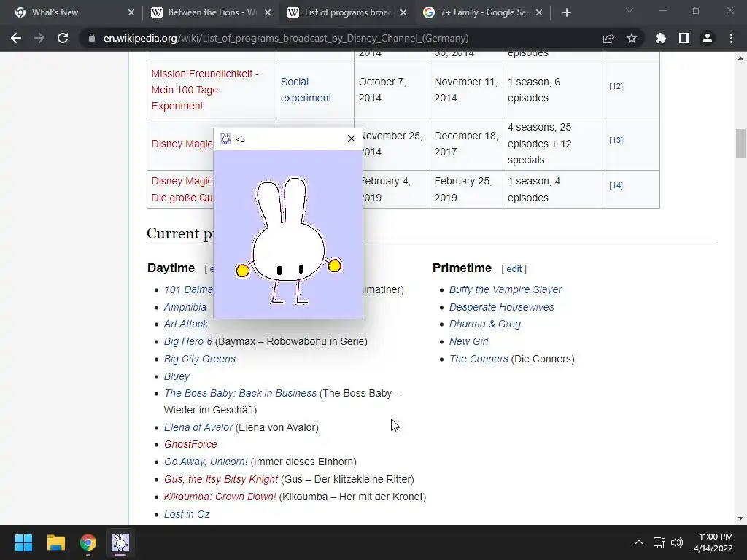
Task: Close the bunny <3 popup window
Action: click(x=352, y=139)
